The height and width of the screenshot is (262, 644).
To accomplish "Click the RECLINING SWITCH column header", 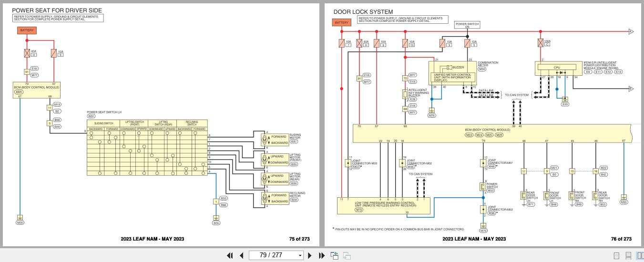I will [192, 123].
